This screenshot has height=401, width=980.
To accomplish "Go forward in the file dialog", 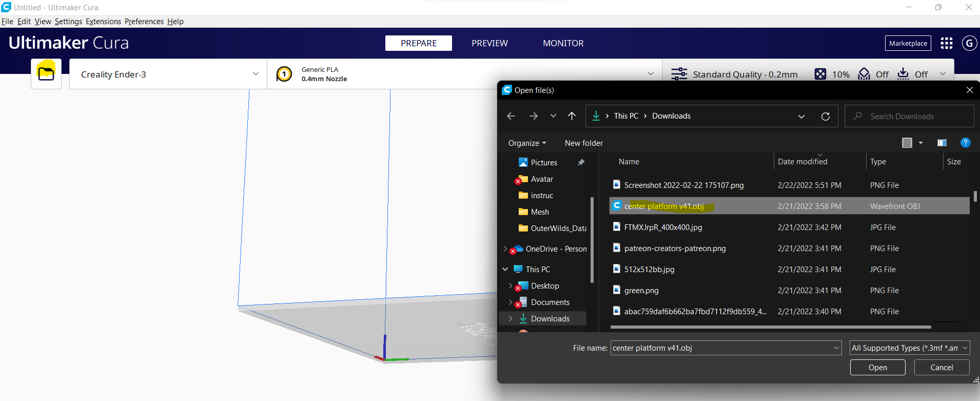I will pyautogui.click(x=534, y=116).
